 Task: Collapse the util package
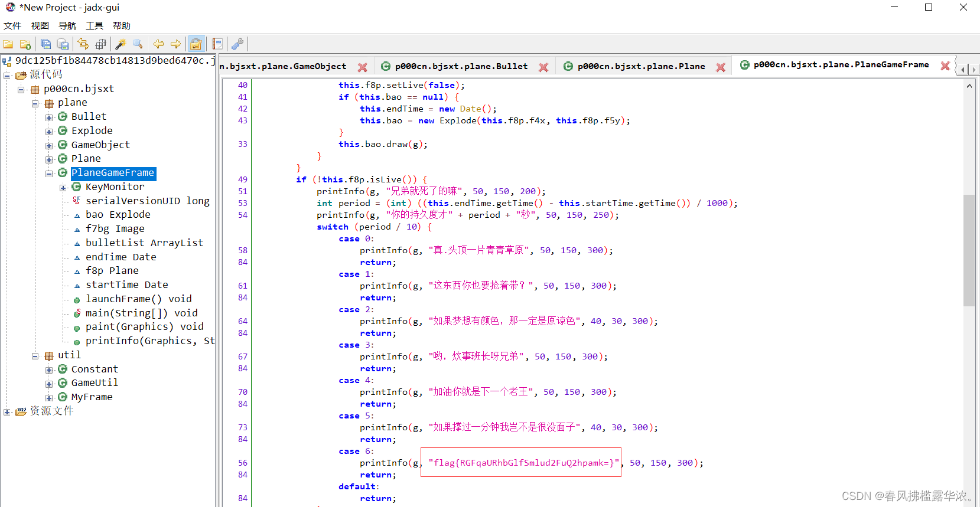(x=35, y=356)
